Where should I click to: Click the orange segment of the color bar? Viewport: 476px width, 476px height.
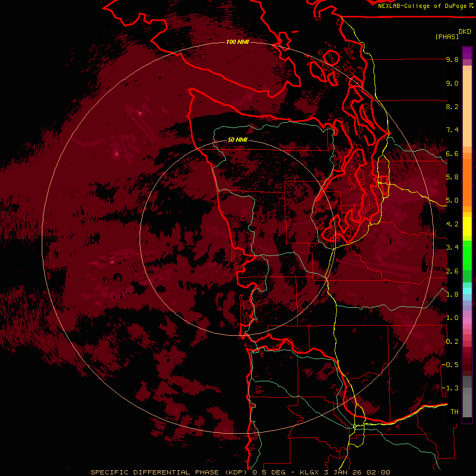[x=467, y=182]
